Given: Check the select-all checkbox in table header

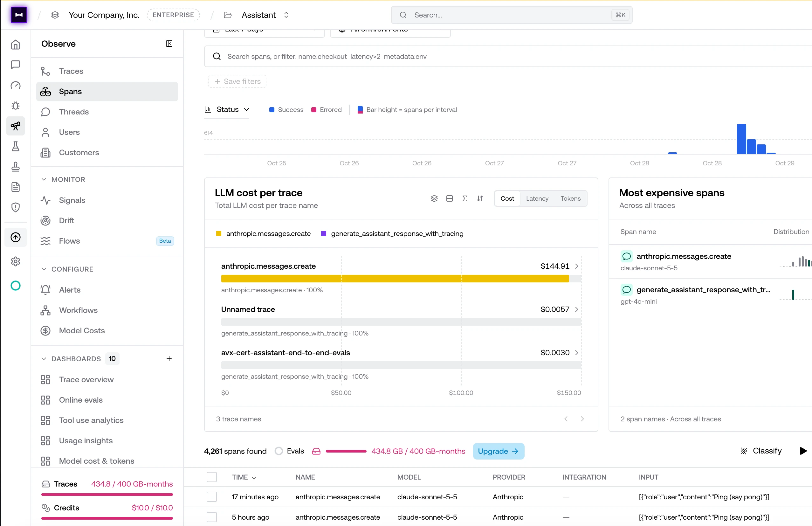Looking at the screenshot, I should pyautogui.click(x=212, y=477).
